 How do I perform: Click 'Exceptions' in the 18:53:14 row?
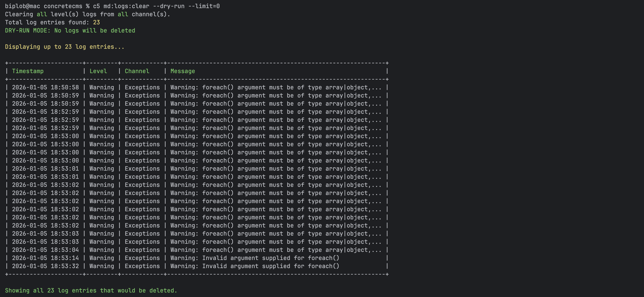[142, 258]
